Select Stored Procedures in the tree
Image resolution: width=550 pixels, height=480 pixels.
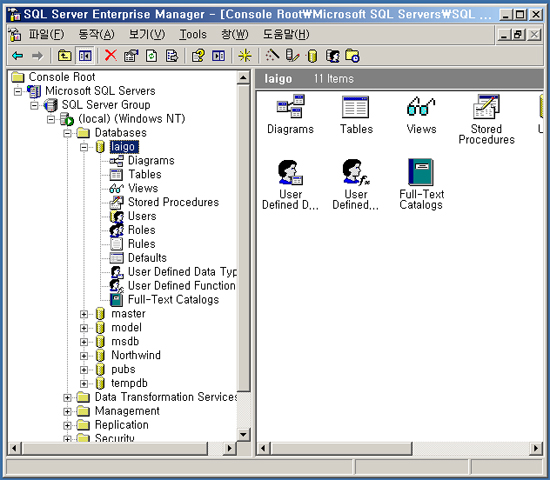pyautogui.click(x=173, y=202)
